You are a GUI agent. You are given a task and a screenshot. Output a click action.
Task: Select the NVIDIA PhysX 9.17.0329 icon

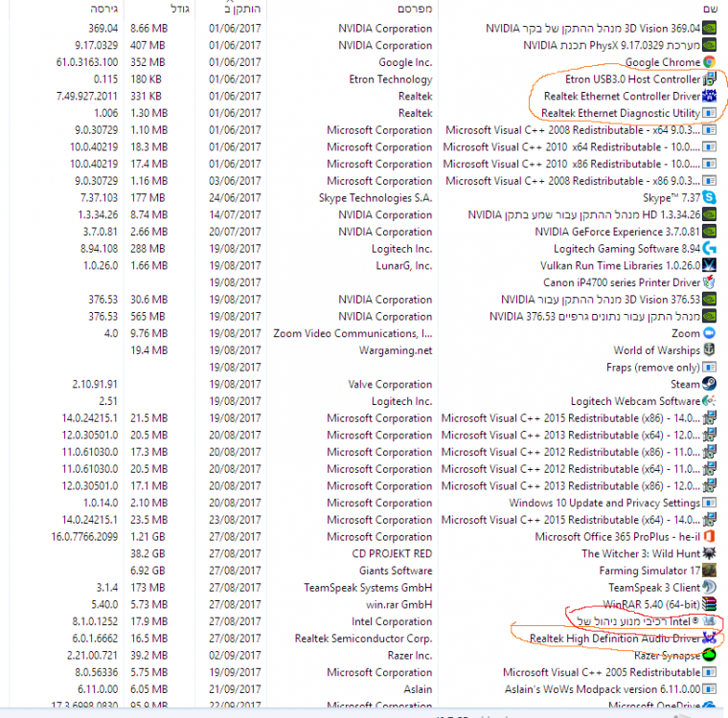[709, 45]
